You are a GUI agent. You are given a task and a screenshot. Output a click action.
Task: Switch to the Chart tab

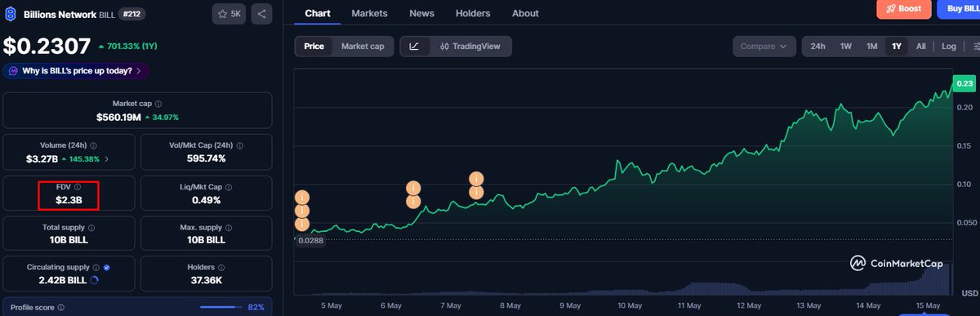(x=318, y=13)
